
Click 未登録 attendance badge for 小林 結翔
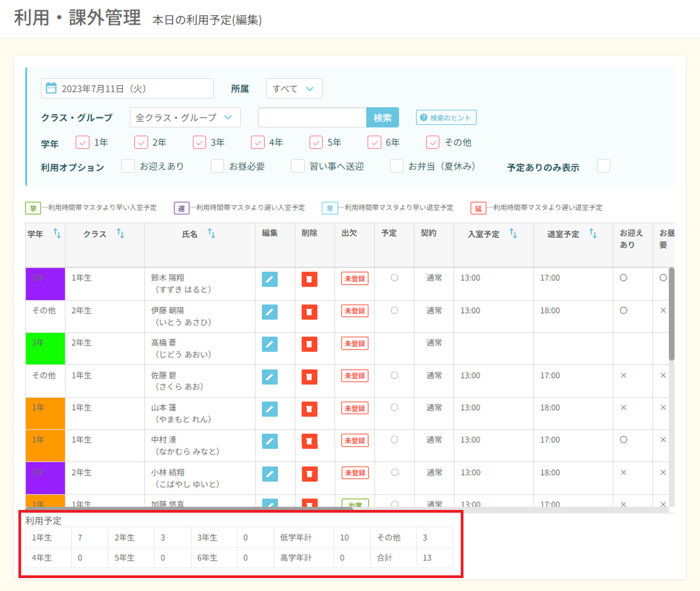(x=355, y=473)
